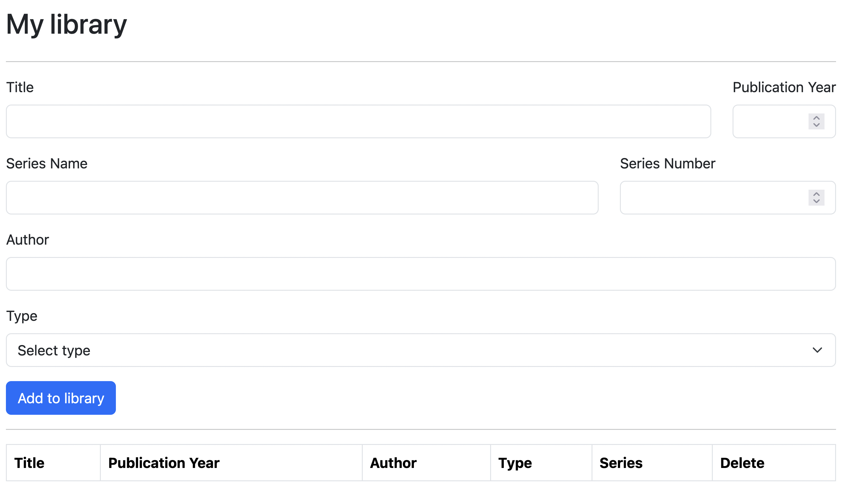Image resolution: width=852 pixels, height=504 pixels.
Task: Click the "My library" page heading
Action: click(66, 25)
